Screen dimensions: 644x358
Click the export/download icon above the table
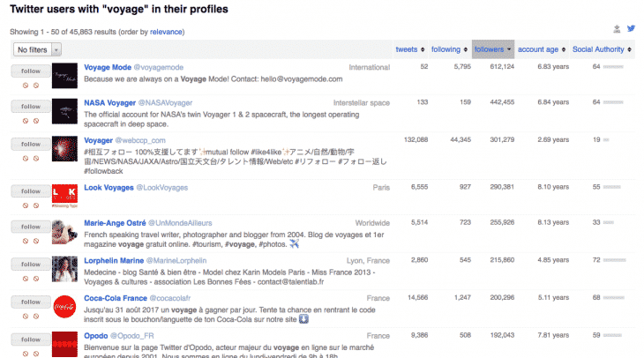pos(617,28)
